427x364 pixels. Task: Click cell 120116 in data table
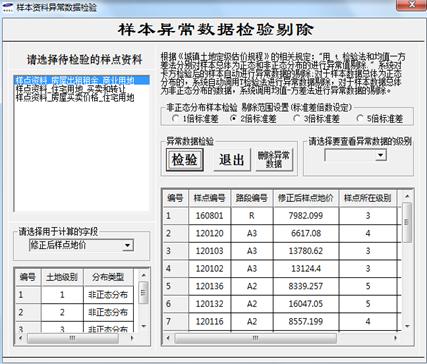tap(210, 322)
